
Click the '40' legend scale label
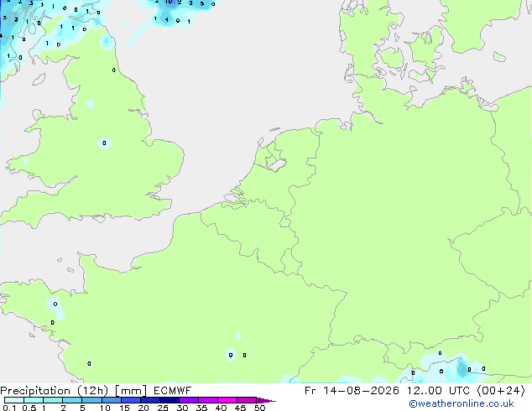(x=222, y=408)
